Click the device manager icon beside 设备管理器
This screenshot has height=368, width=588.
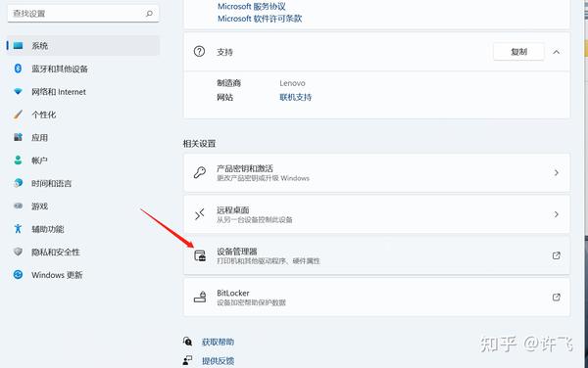pos(200,255)
